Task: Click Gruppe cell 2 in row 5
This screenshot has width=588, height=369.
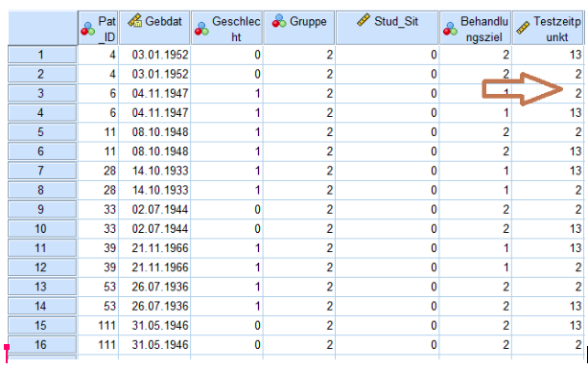Action: point(299,132)
